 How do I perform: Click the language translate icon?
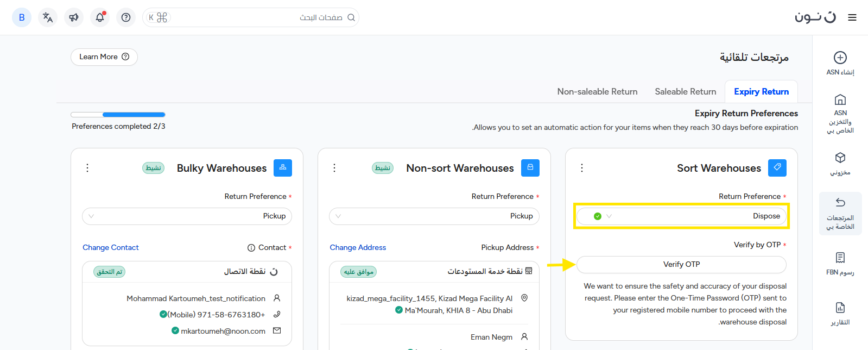pos(48,17)
